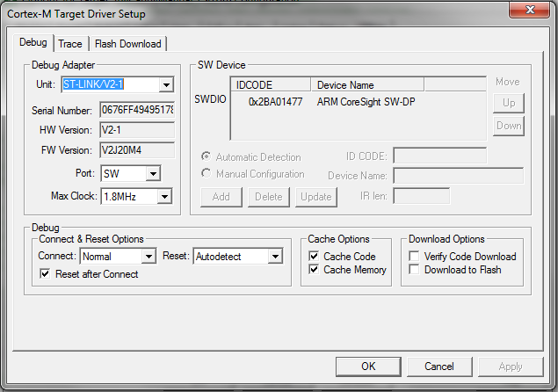Select the ARM CoreSight SW-DP device row

coord(359,102)
